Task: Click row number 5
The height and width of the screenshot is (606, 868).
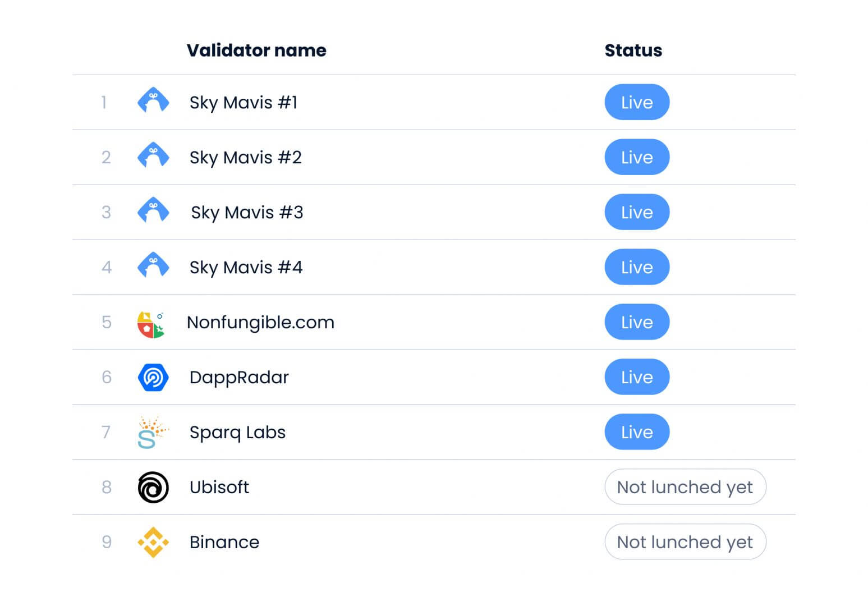Action: (x=107, y=322)
